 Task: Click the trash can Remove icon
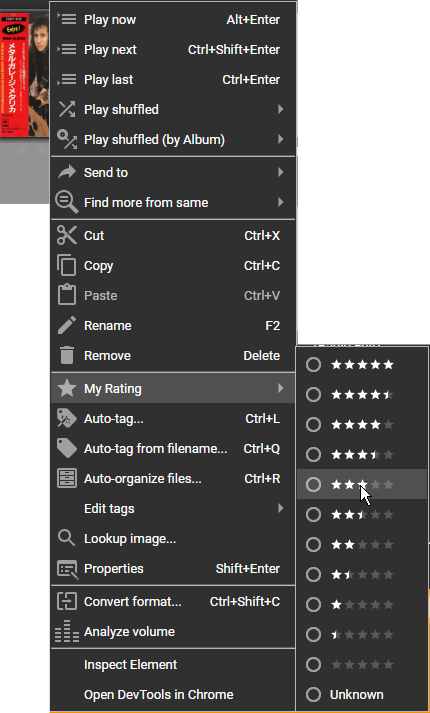pyautogui.click(x=67, y=356)
